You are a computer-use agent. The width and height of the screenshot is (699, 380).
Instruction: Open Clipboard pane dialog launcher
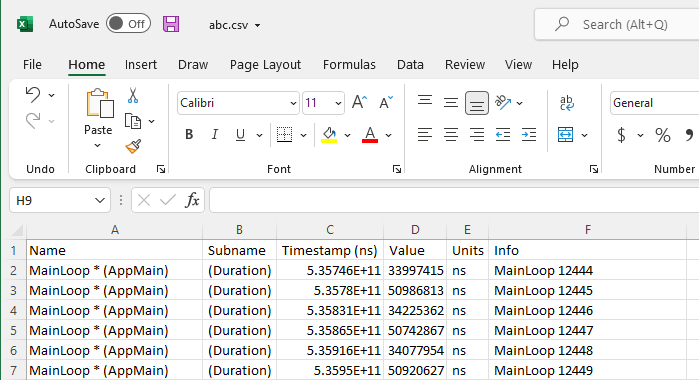pyautogui.click(x=161, y=169)
